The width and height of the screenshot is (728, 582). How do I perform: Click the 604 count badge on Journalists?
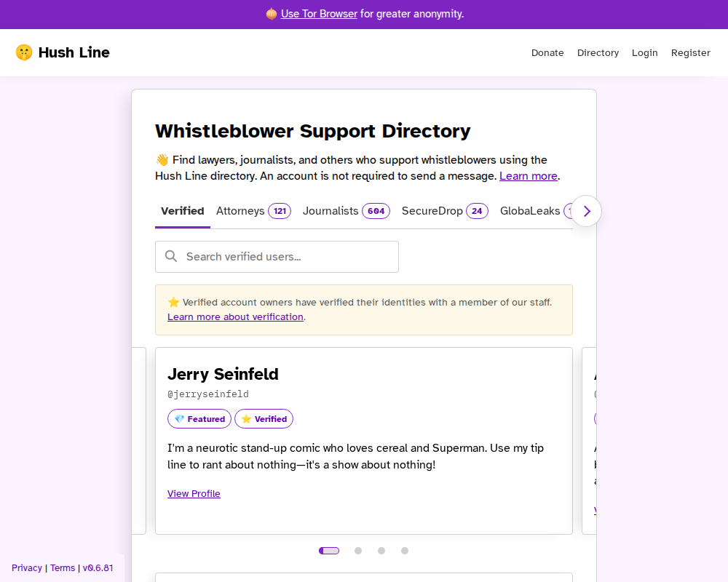tap(376, 211)
